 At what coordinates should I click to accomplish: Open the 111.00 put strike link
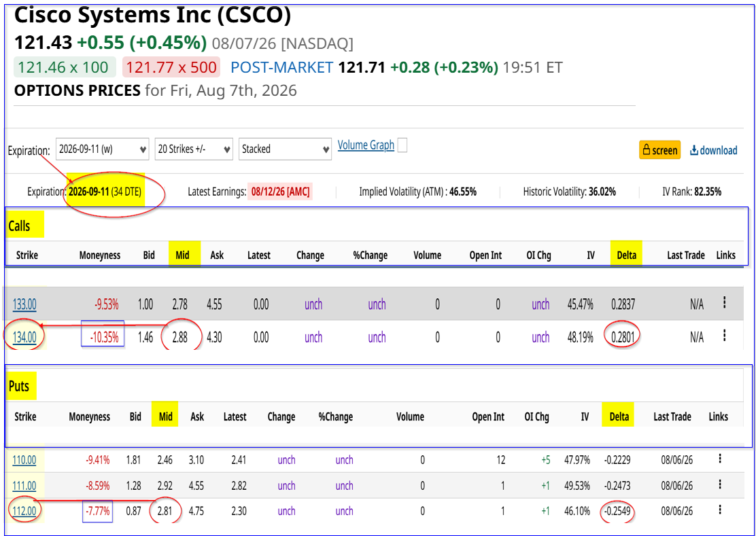point(24,486)
